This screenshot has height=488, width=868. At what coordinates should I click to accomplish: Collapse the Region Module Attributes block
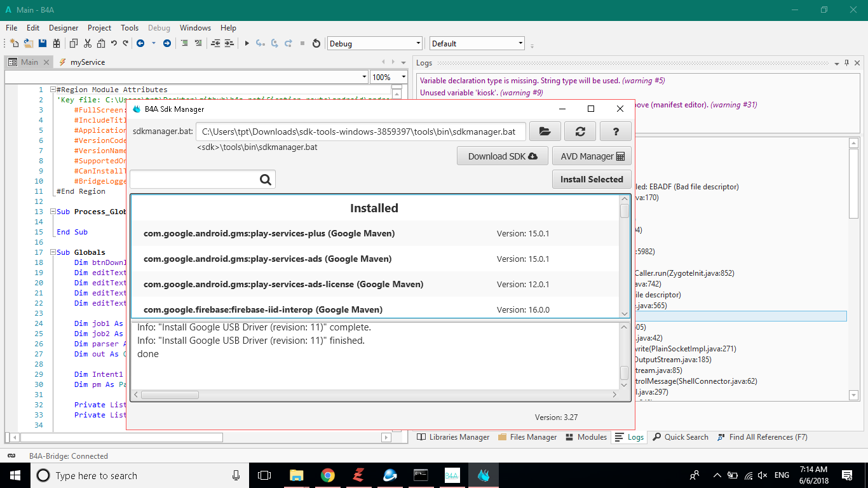coord(53,90)
